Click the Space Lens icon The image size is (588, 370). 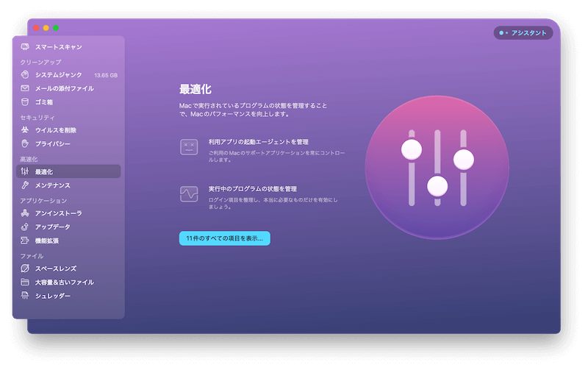(x=25, y=268)
